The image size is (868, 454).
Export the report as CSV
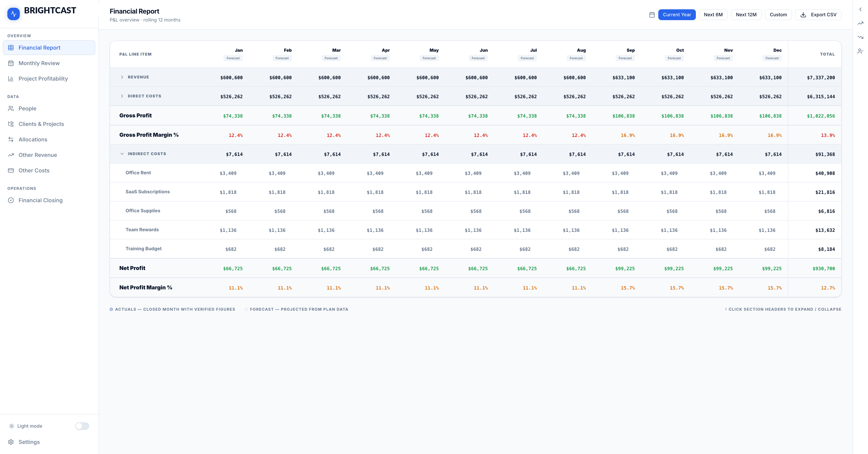(x=818, y=15)
